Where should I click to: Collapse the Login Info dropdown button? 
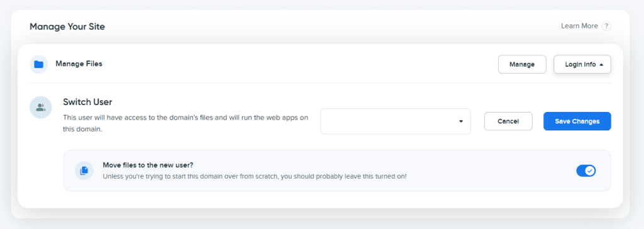582,64
